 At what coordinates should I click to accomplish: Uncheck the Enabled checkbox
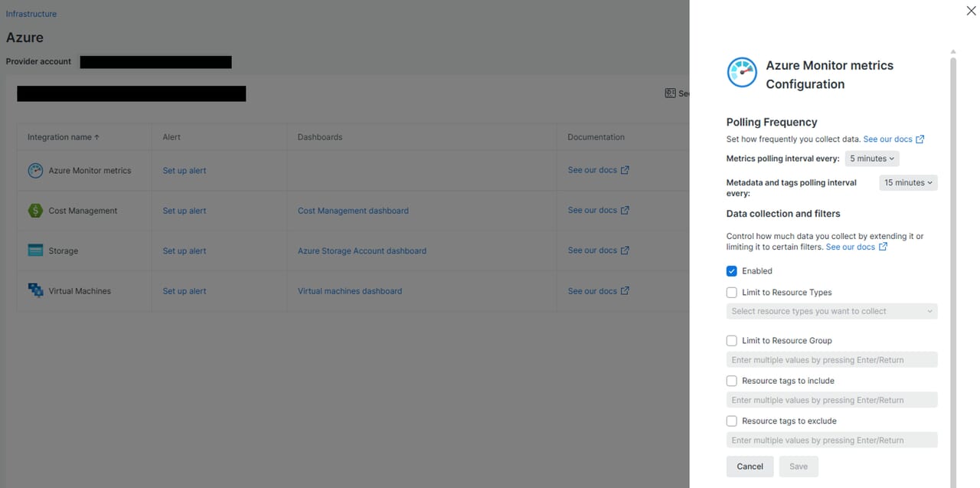pos(732,271)
